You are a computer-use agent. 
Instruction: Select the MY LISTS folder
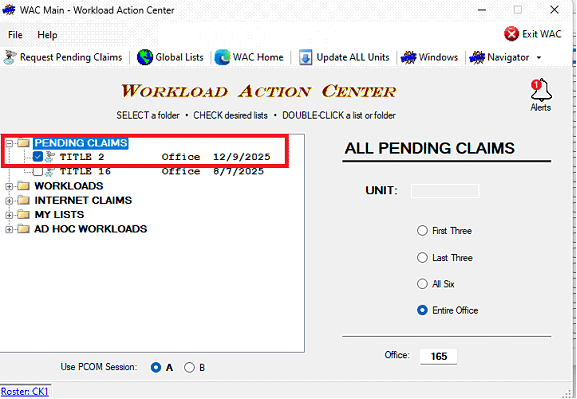pos(59,215)
